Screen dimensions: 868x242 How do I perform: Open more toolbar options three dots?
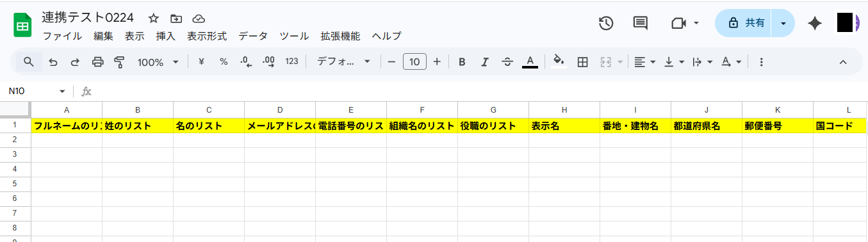pos(761,61)
